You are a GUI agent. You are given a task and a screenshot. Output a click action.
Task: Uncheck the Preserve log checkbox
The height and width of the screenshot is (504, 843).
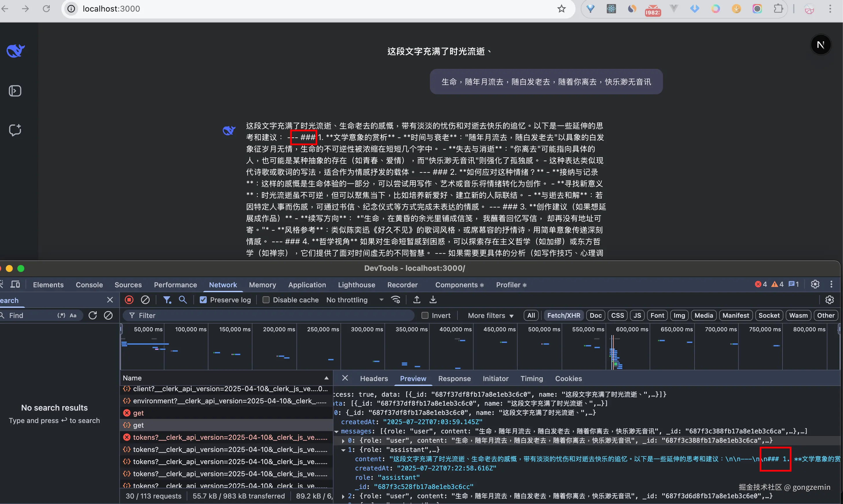[203, 300]
